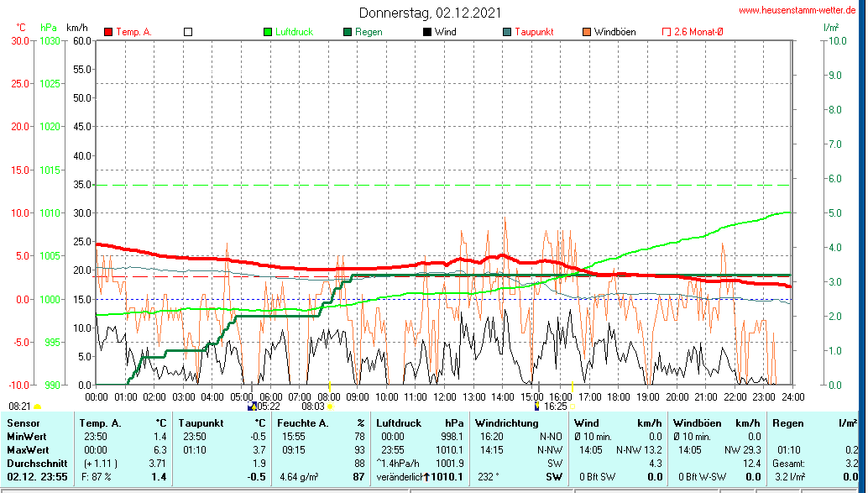Click the MaxWert row label
Viewport: 868px width, 493px height.
coord(28,450)
